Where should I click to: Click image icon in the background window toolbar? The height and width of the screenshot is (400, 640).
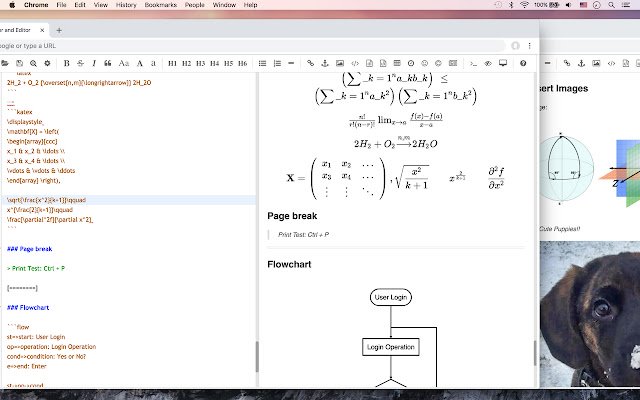point(596,63)
